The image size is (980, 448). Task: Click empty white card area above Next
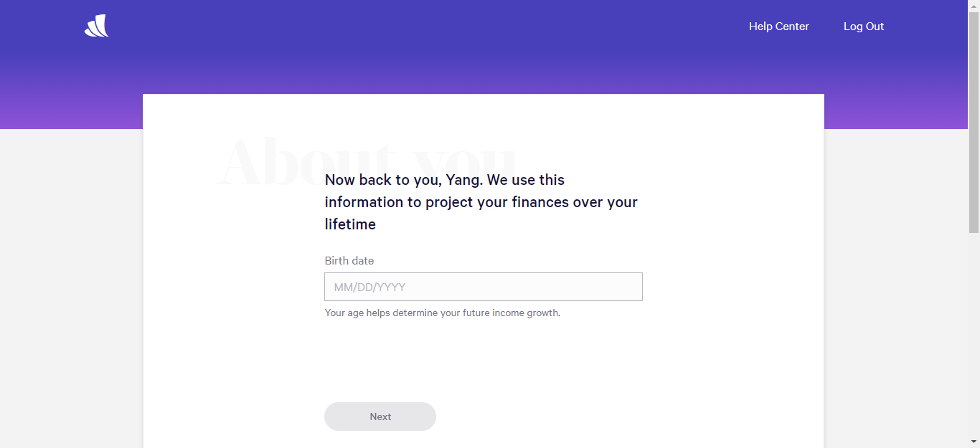pyautogui.click(x=483, y=358)
